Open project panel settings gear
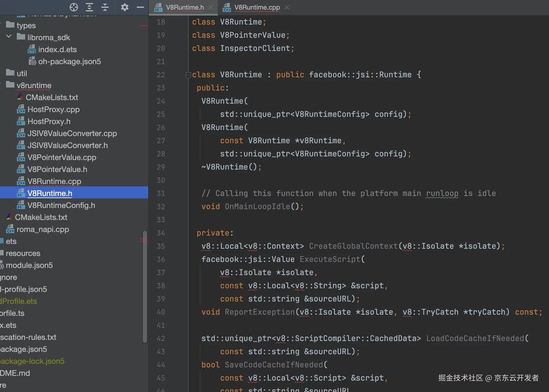This screenshot has height=392, width=549. 124,7
